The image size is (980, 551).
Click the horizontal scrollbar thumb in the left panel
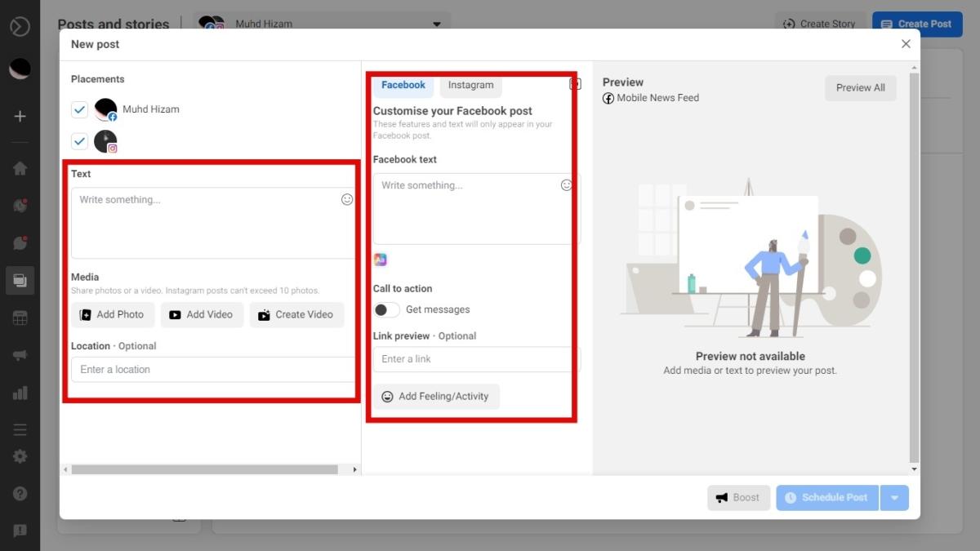click(204, 470)
